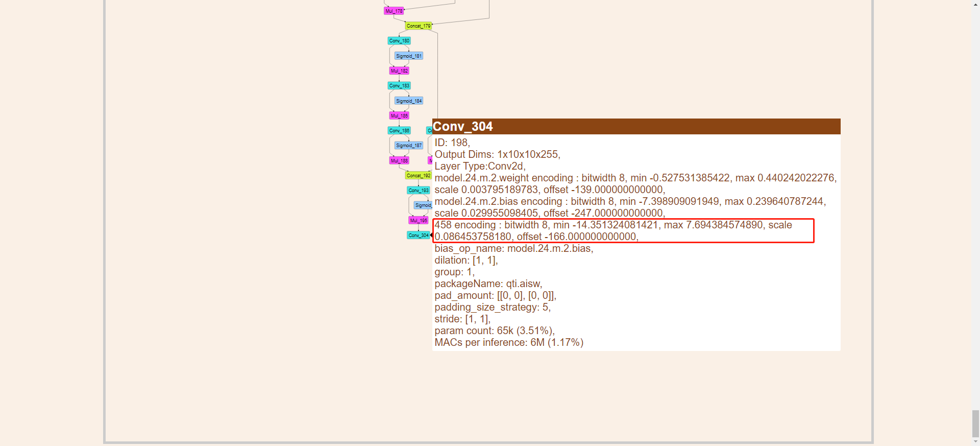This screenshot has width=980, height=446.
Task: Click the Conv_180 node
Action: (399, 41)
